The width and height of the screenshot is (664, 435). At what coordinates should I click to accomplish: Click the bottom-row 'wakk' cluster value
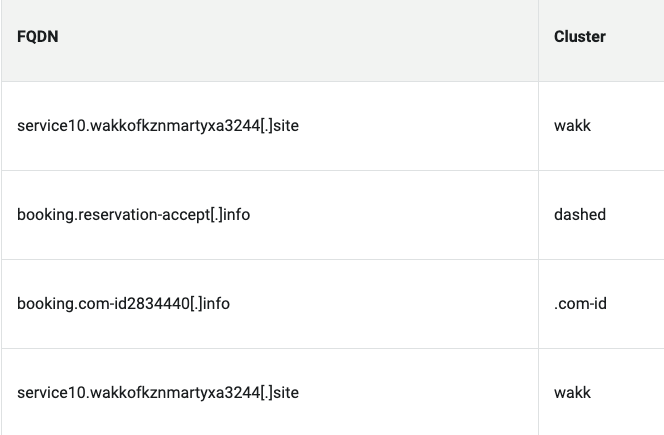pyautogui.click(x=572, y=393)
